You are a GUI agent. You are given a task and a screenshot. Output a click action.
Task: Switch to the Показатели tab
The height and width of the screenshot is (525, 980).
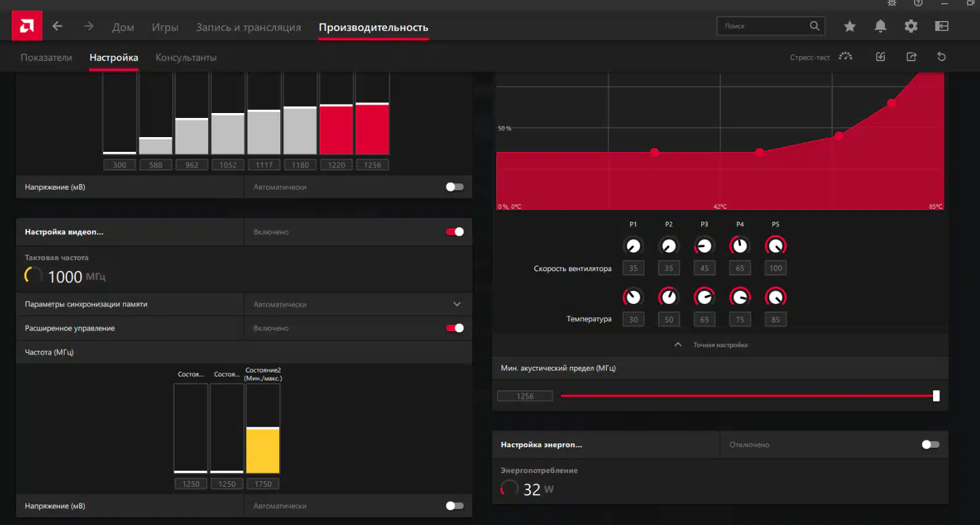46,57
